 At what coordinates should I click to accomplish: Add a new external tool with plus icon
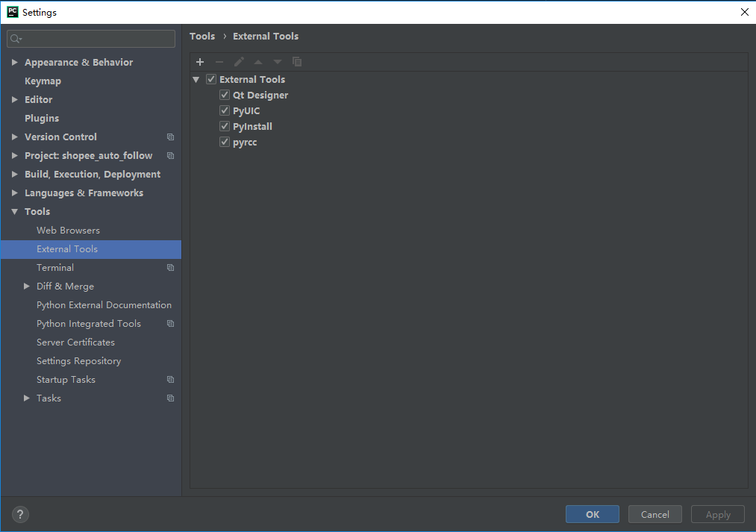coord(200,62)
